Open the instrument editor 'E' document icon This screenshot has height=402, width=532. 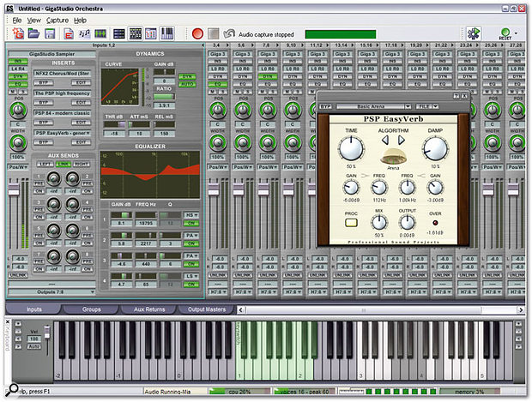[69, 33]
